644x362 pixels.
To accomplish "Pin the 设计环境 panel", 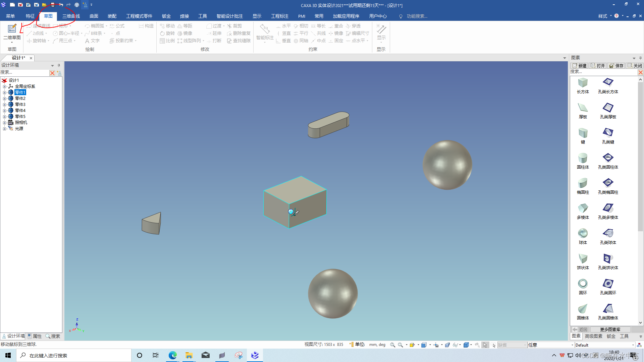I will tap(59, 65).
